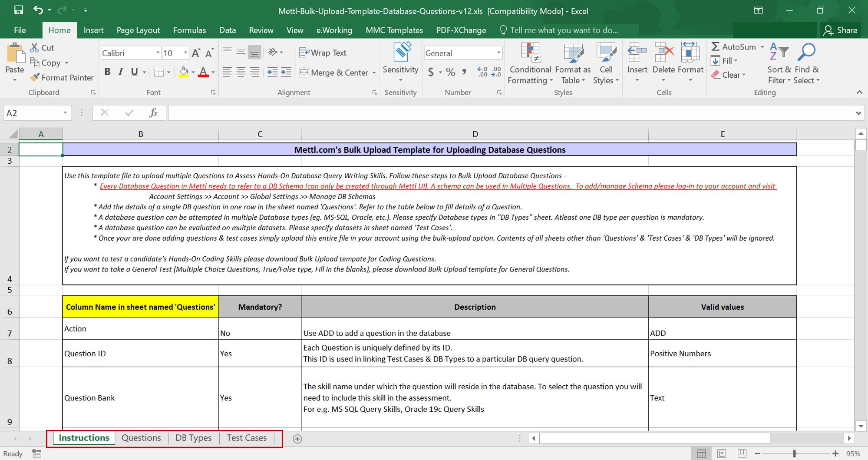
Task: Click the Orientation text angle icon
Action: tap(273, 53)
